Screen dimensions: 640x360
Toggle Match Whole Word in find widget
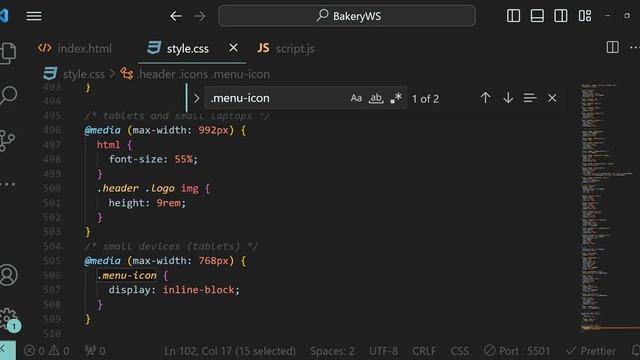(376, 98)
